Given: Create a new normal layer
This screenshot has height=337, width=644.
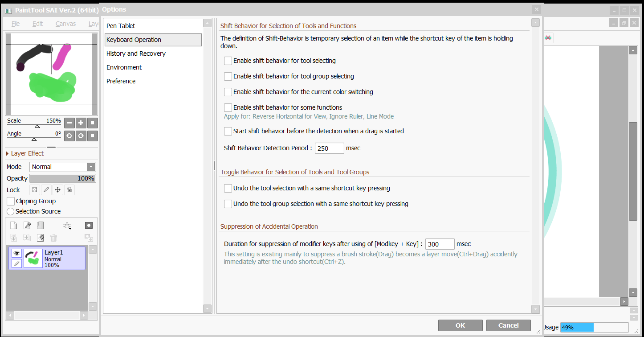Looking at the screenshot, I should (13, 226).
